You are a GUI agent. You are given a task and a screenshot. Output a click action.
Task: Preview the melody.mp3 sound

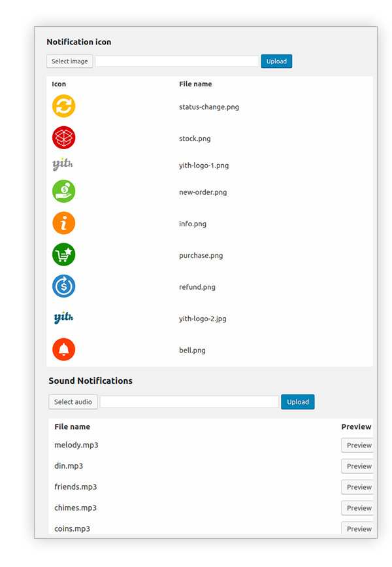pos(357,445)
